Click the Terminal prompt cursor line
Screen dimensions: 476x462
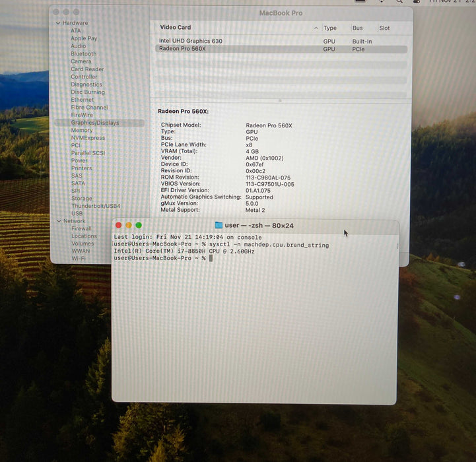[163, 258]
